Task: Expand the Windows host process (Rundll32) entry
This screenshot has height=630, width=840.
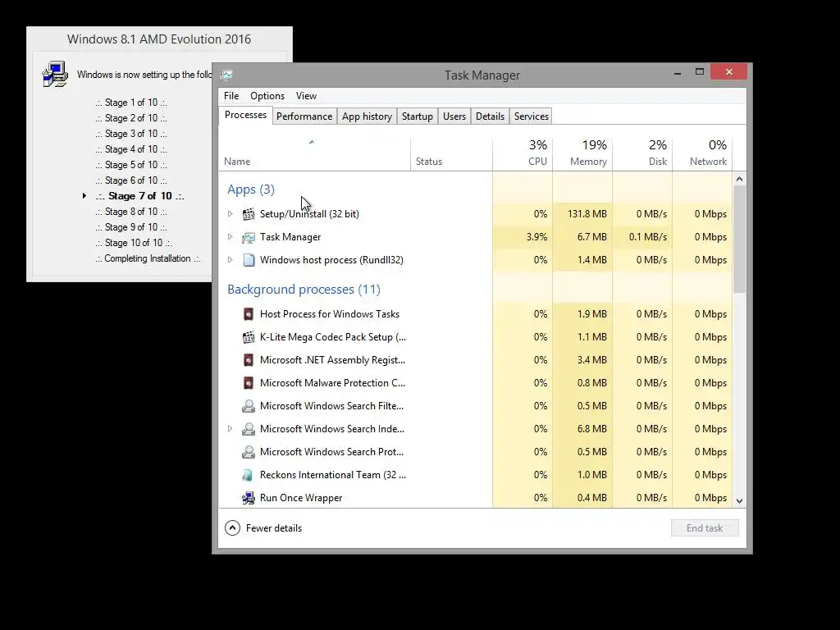Action: pos(231,260)
